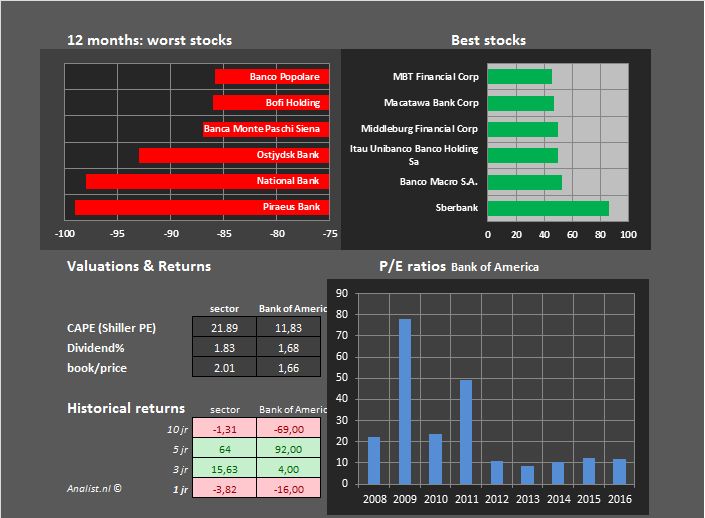Screen dimensions: 705x518
Task: Select the sector 1 jr return cell -3,82
Action: click(224, 489)
